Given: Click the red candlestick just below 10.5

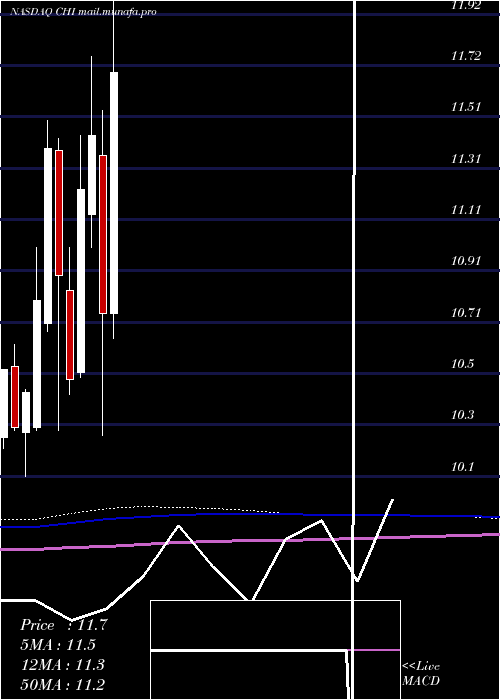Looking at the screenshot, I should (x=15, y=397).
